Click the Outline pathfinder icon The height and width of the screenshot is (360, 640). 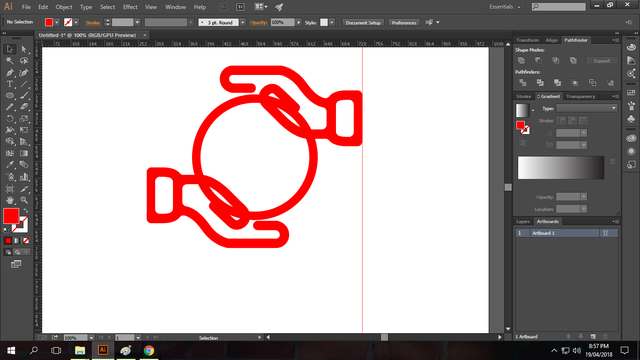pos(593,83)
